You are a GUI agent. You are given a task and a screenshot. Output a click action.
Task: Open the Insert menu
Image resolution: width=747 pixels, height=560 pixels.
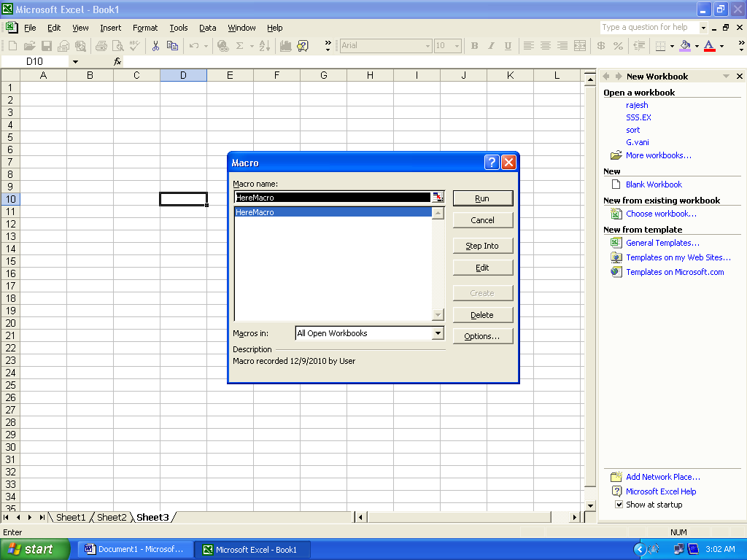(111, 28)
